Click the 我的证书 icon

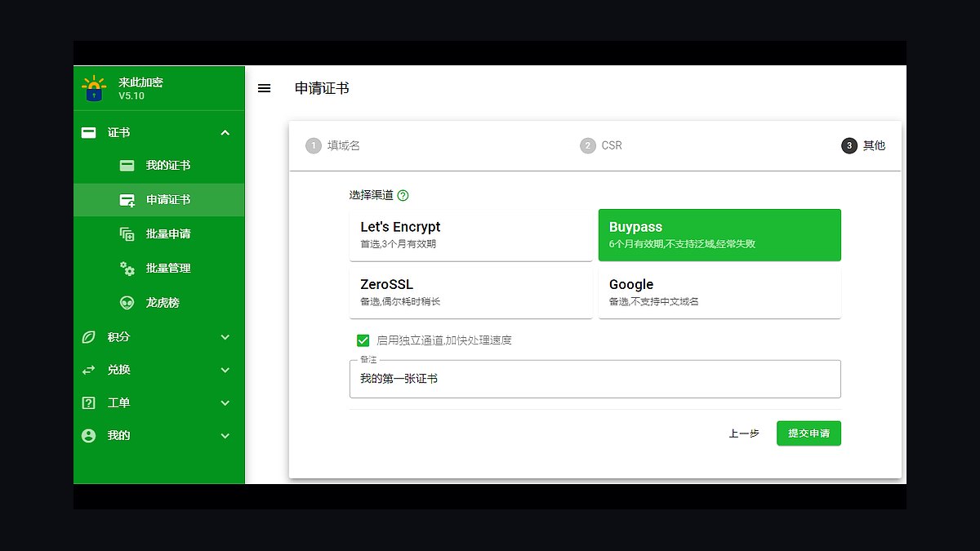pyautogui.click(x=127, y=166)
